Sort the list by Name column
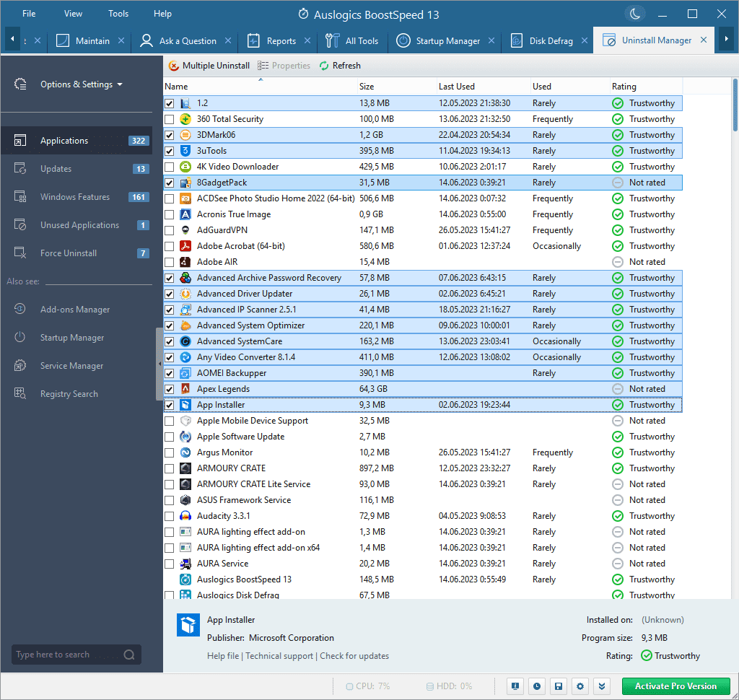Viewport: 739px width, 700px height. [x=260, y=87]
